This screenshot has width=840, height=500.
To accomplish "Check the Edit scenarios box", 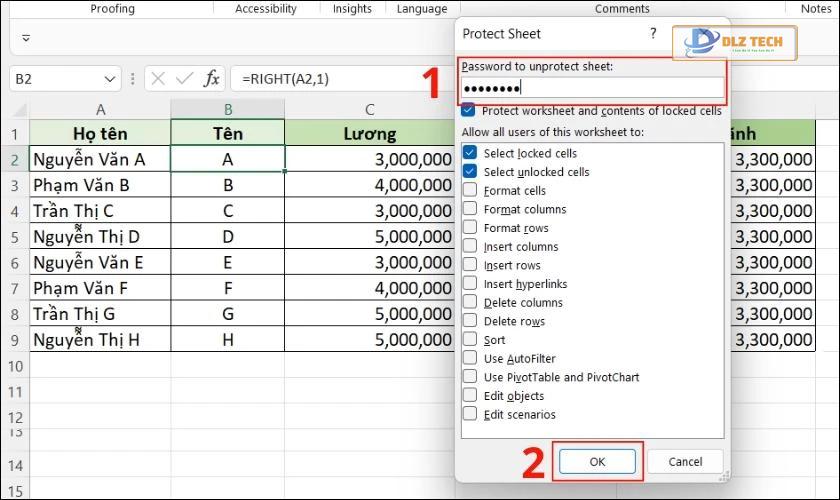I will click(x=470, y=414).
